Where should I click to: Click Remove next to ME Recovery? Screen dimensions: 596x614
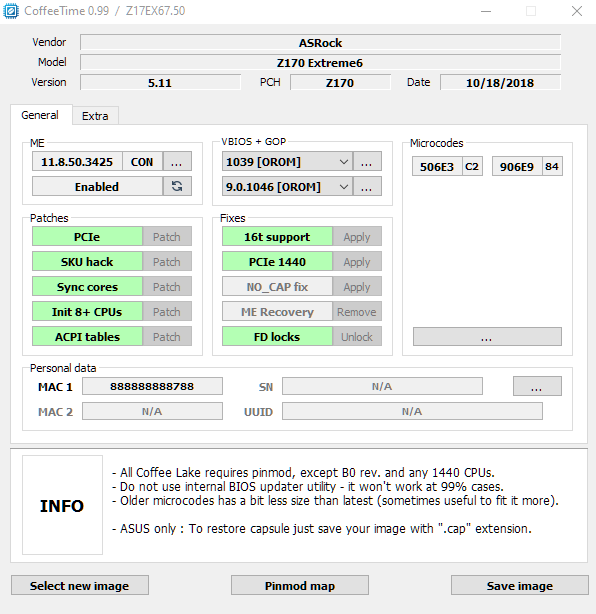[x=357, y=312]
